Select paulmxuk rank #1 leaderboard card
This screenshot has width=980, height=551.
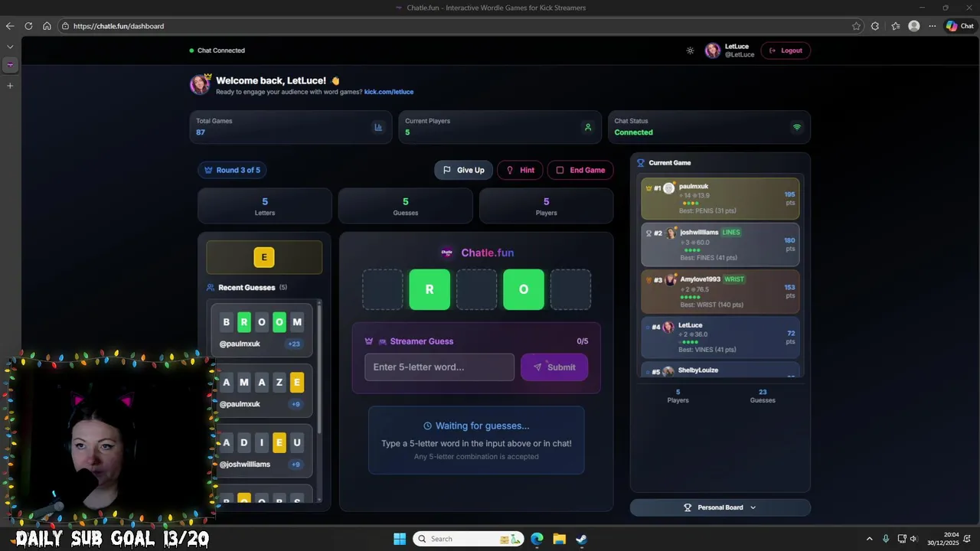tap(720, 198)
